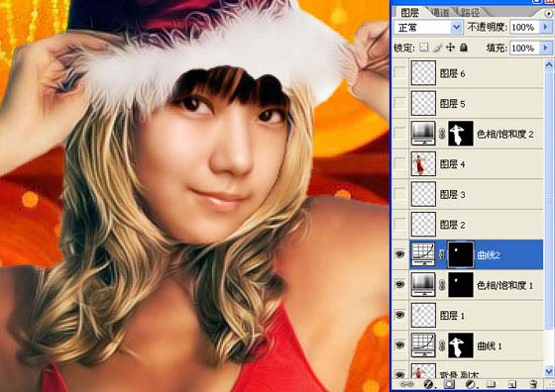Add a layer mask using bottom icon
This screenshot has height=392, width=555.
point(450,385)
